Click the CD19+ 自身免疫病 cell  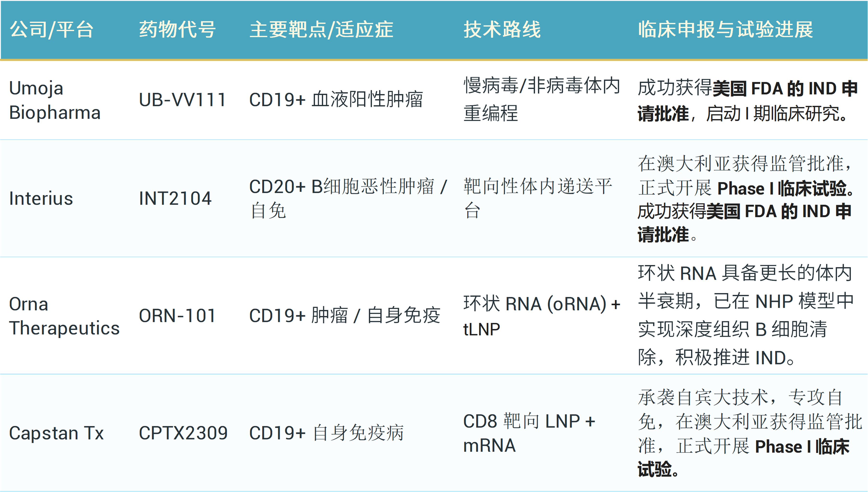pyautogui.click(x=326, y=433)
